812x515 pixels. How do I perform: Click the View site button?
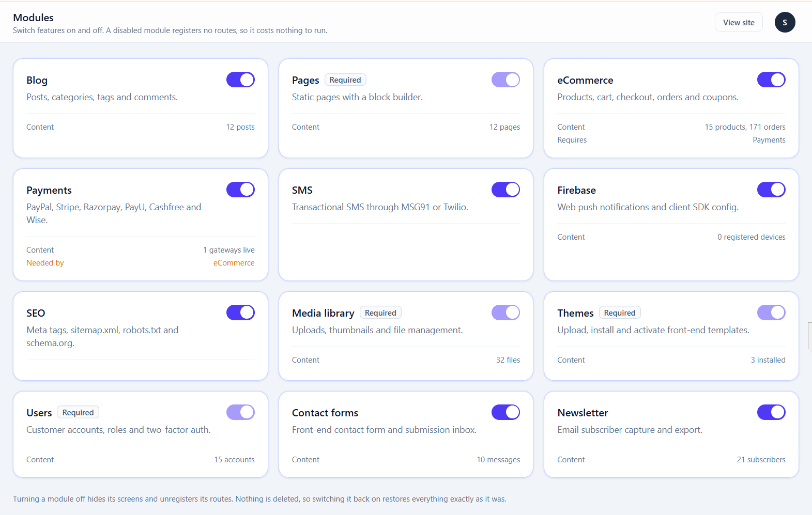click(x=739, y=22)
